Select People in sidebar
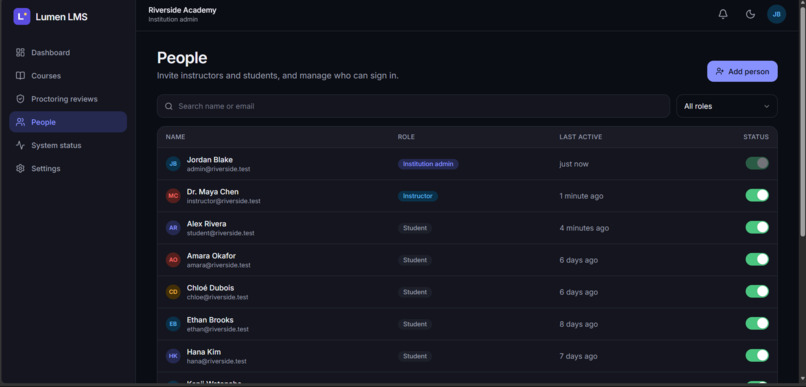Screen dimensions: 806x387 coord(68,122)
